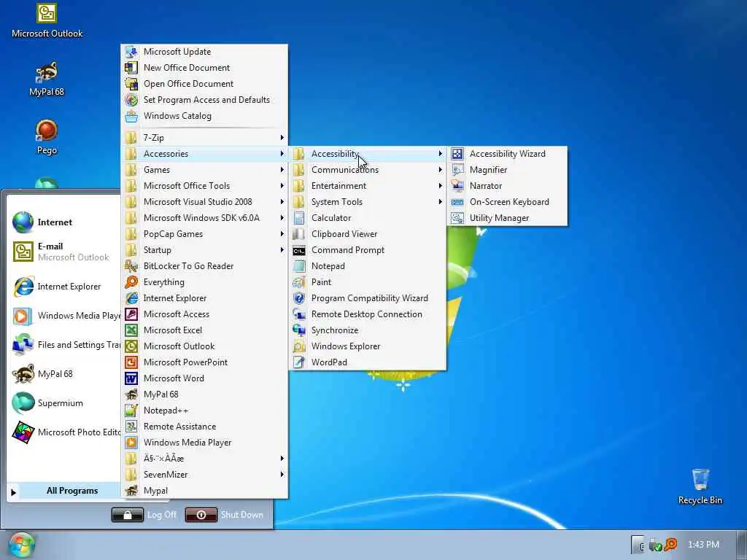Expand the Entertainment submenu

[x=368, y=186]
